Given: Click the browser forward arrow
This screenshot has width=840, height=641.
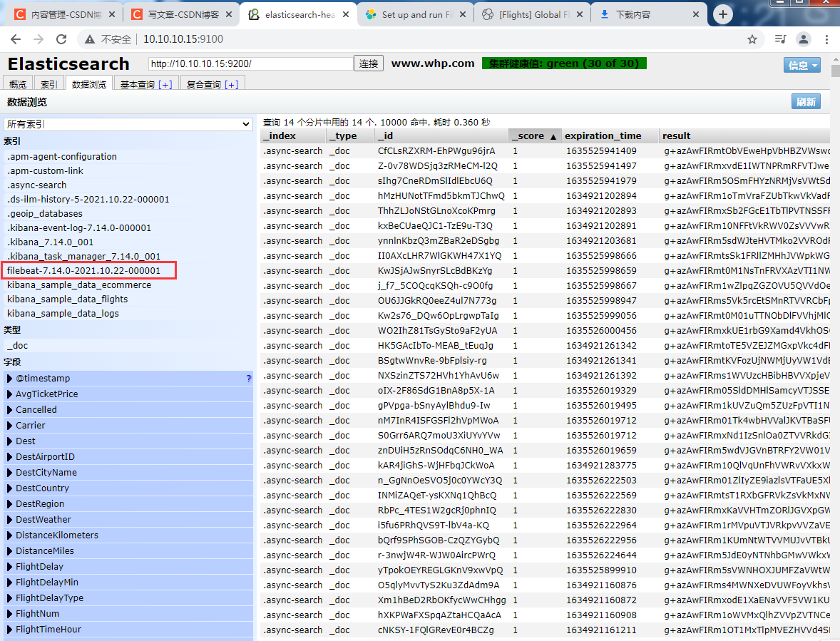Looking at the screenshot, I should click(38, 39).
